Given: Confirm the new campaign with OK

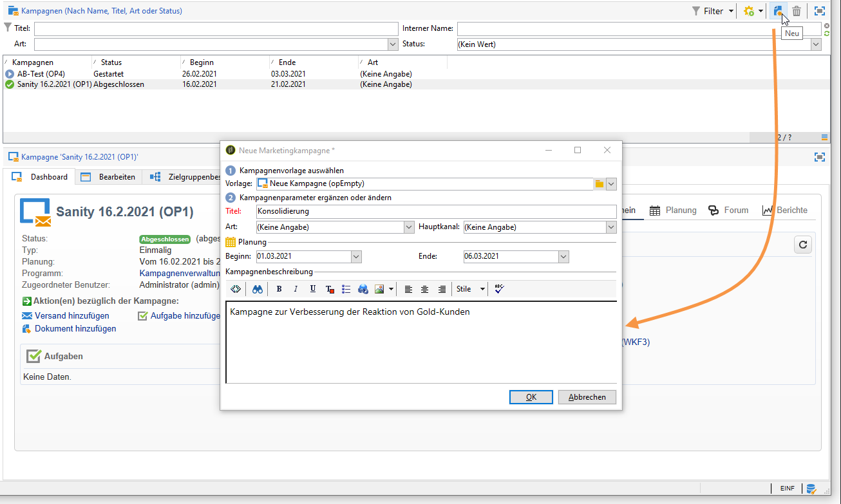Looking at the screenshot, I should coord(531,397).
